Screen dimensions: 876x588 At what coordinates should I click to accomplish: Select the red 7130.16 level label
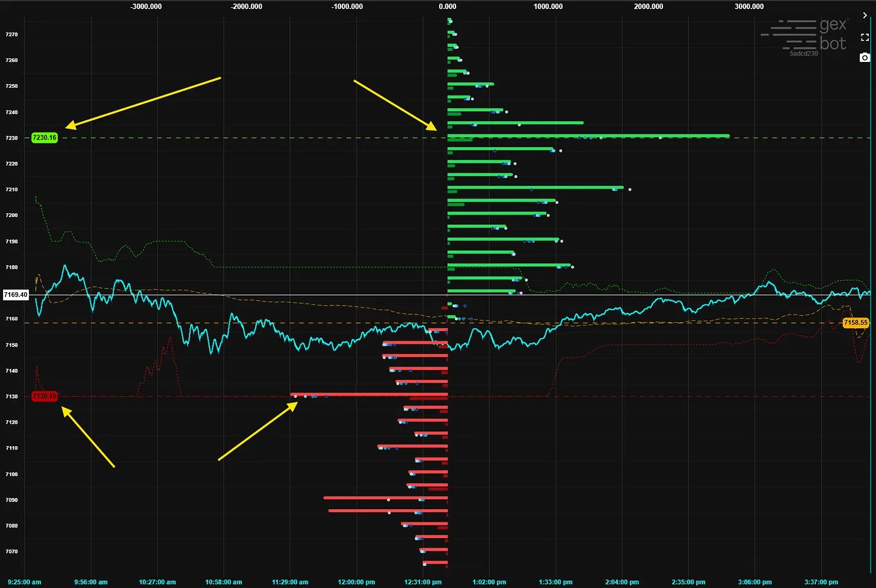point(45,396)
